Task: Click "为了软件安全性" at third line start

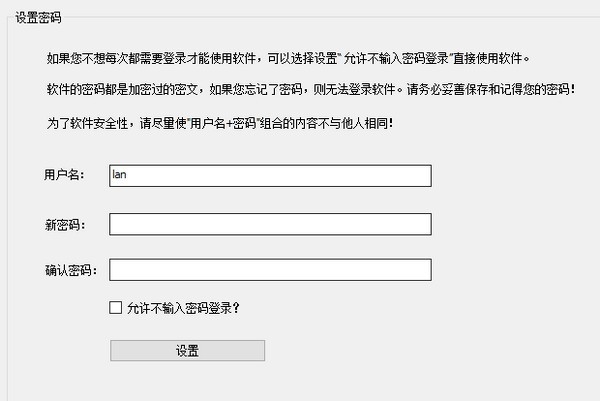Action: 84,123
